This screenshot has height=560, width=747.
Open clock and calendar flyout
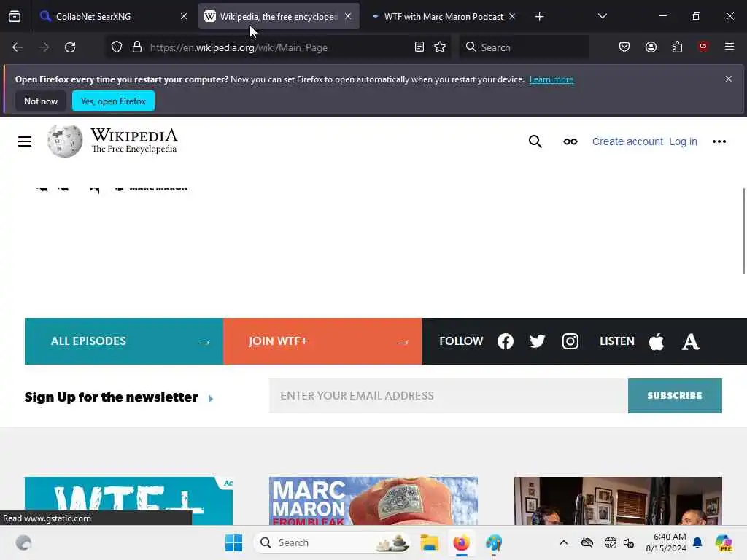(x=666, y=542)
